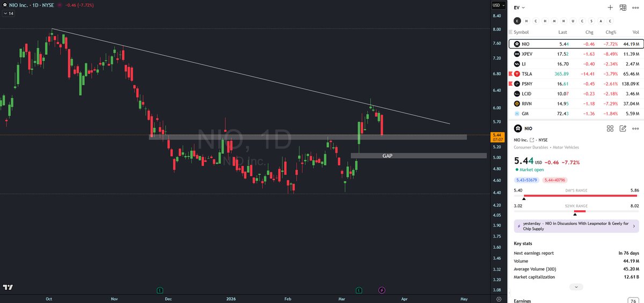
Task: Click Next earnings report row
Action: click(576, 253)
